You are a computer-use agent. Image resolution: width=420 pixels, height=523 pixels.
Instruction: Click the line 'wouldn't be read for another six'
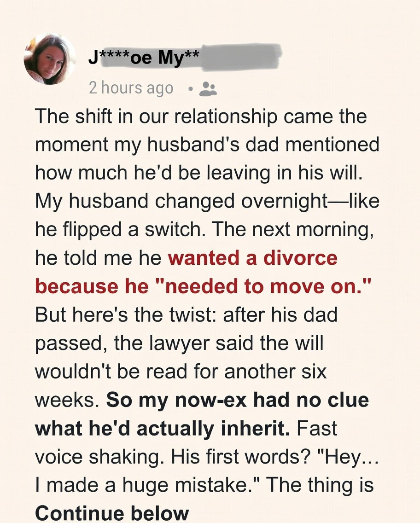coord(181,372)
